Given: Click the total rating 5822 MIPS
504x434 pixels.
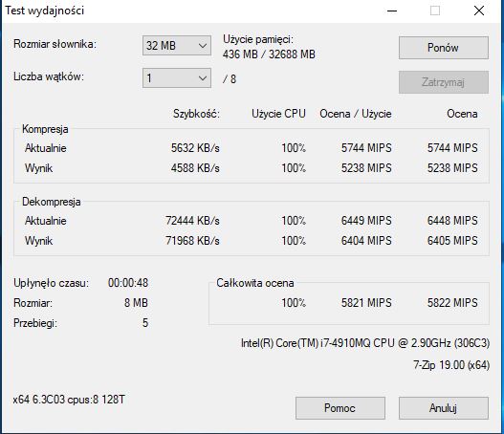Looking at the screenshot, I should 452,303.
